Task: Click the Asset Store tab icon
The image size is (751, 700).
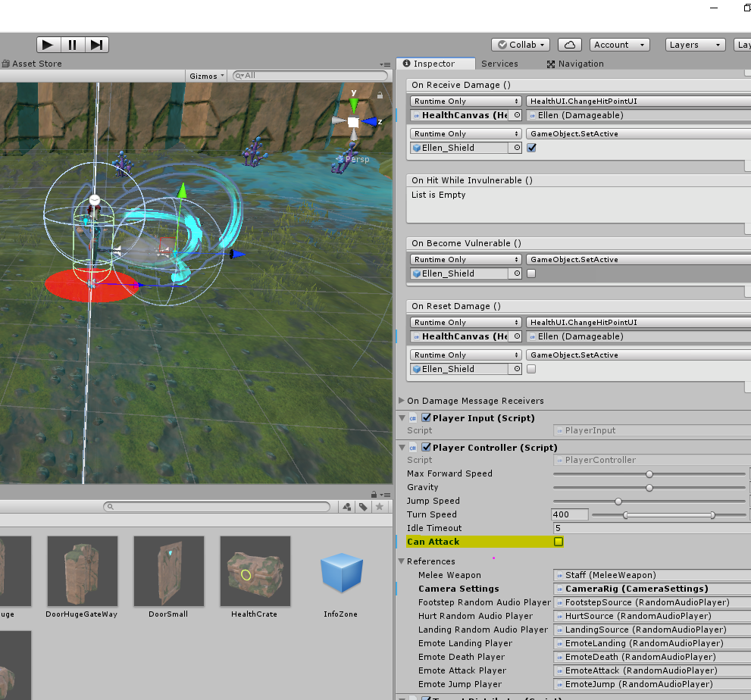Action: tap(6, 64)
